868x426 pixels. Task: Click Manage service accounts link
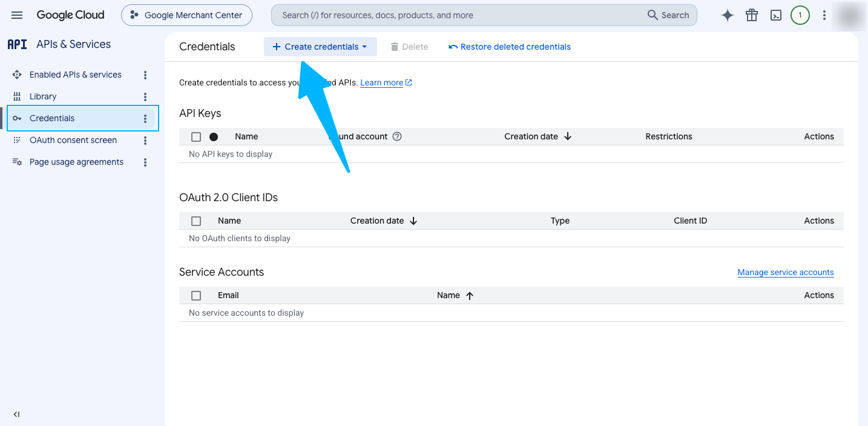click(x=786, y=272)
